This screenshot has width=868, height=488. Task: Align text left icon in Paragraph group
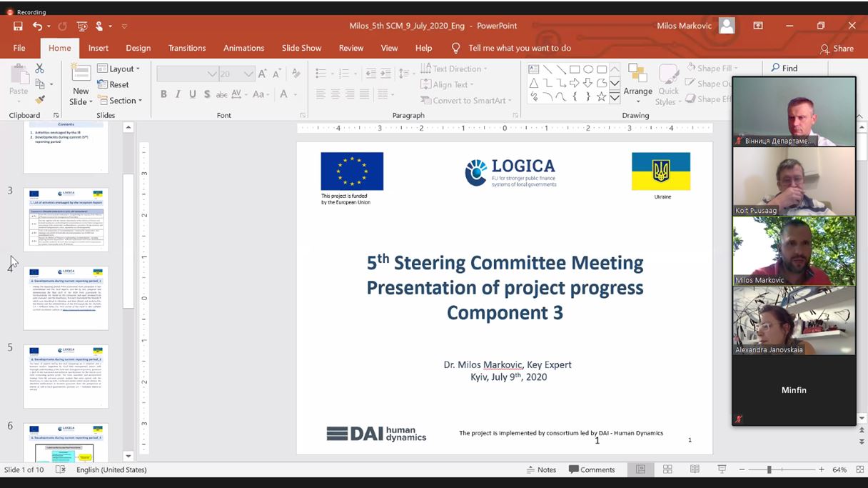[x=321, y=94]
